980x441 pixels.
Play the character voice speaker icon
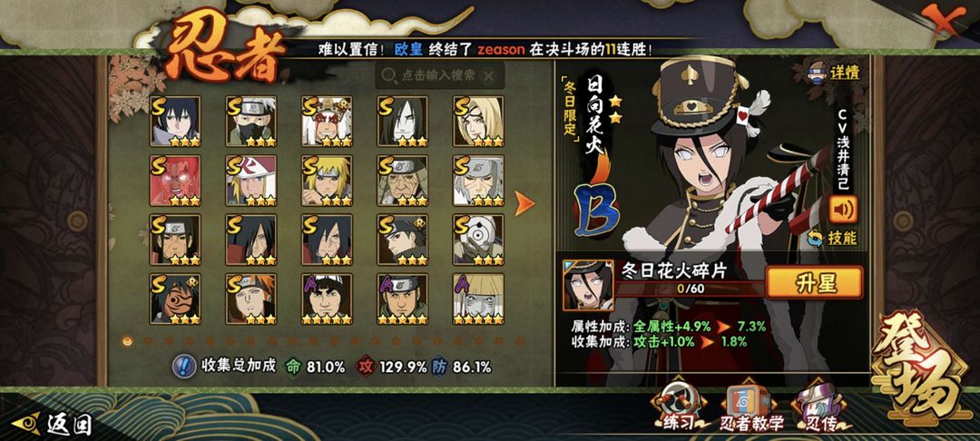(x=843, y=210)
